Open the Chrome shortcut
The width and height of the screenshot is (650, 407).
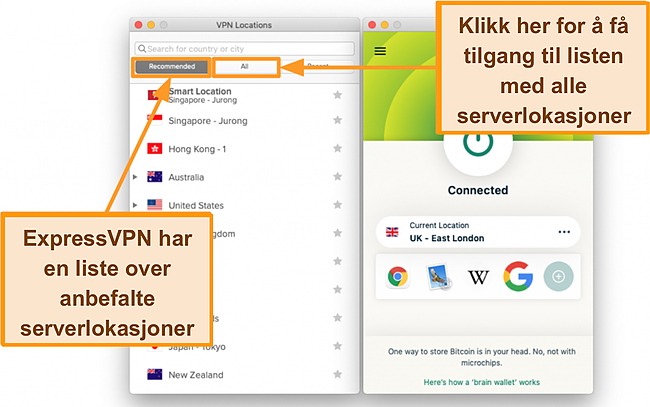tap(398, 277)
